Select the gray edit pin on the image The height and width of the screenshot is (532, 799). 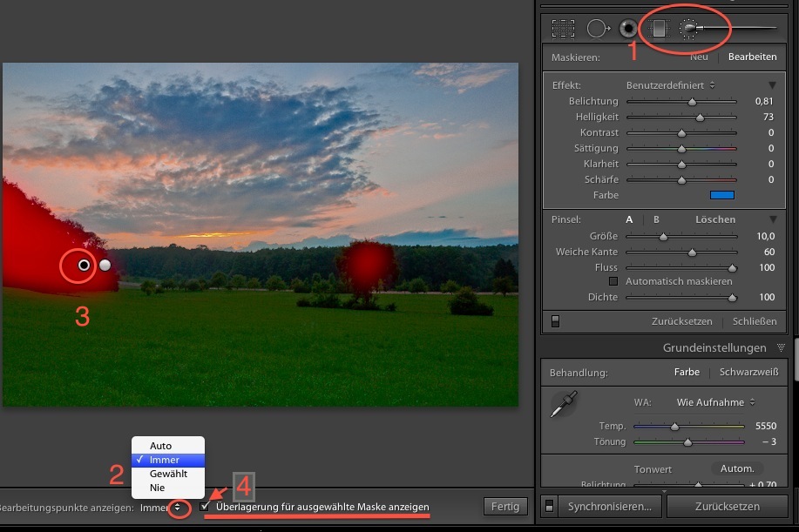(105, 266)
